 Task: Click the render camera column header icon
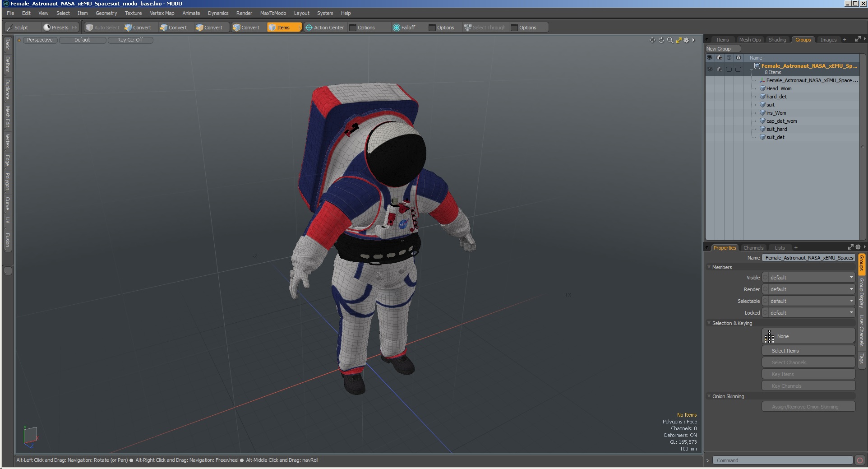(x=720, y=58)
